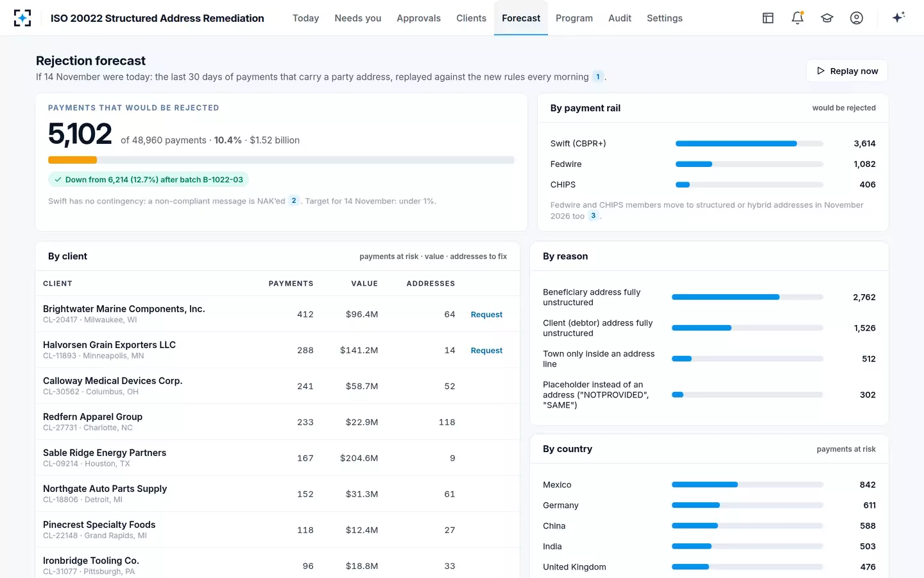The height and width of the screenshot is (578, 924).
Task: Switch to the Today tab
Action: click(305, 18)
